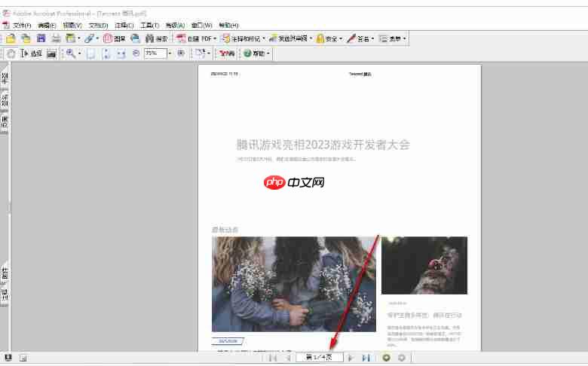This screenshot has height=366, width=588.
Task: Open the paperclip attach dropdown arrow
Action: [x=97, y=38]
